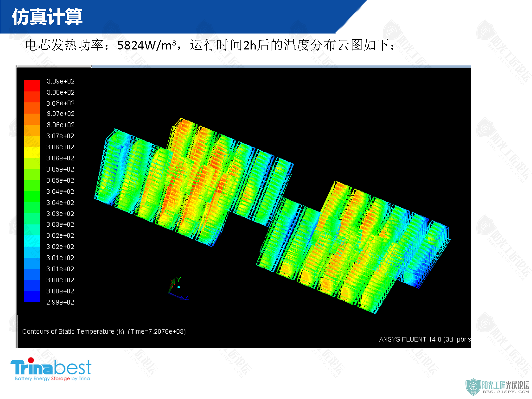The width and height of the screenshot is (532, 399).
Task: Select the caption Contours of Static Temperature (k)
Action: click(x=73, y=331)
